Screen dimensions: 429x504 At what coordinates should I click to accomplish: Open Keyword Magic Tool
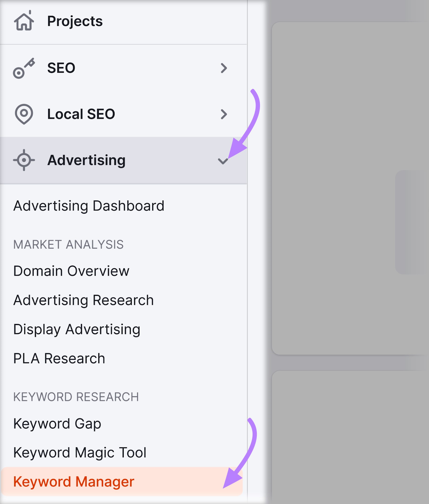click(x=79, y=452)
